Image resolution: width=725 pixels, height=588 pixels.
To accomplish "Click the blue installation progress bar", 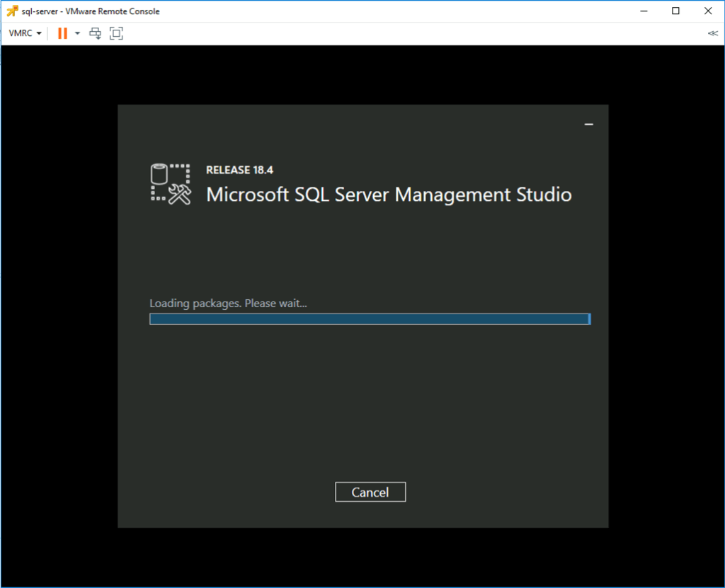I will [369, 319].
